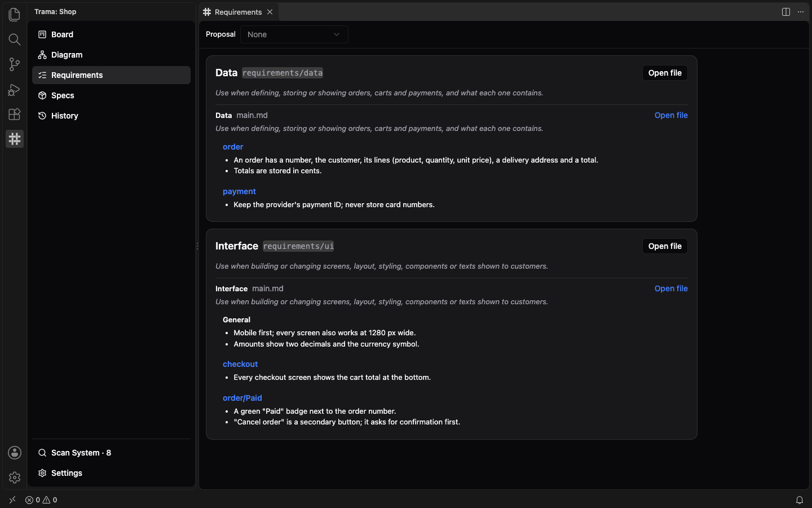This screenshot has height=508, width=812.
Task: Open History in the sidebar
Action: [x=111, y=116]
